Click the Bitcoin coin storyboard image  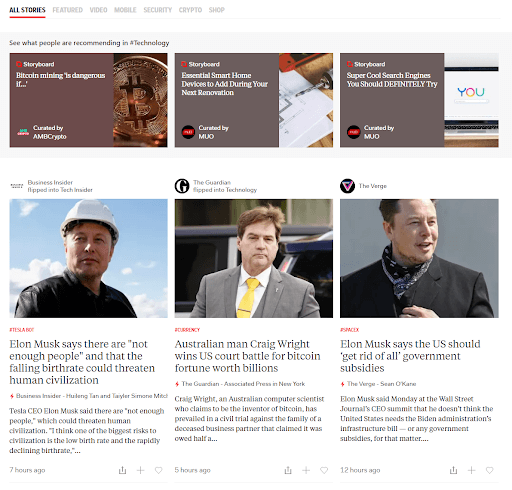(140, 100)
